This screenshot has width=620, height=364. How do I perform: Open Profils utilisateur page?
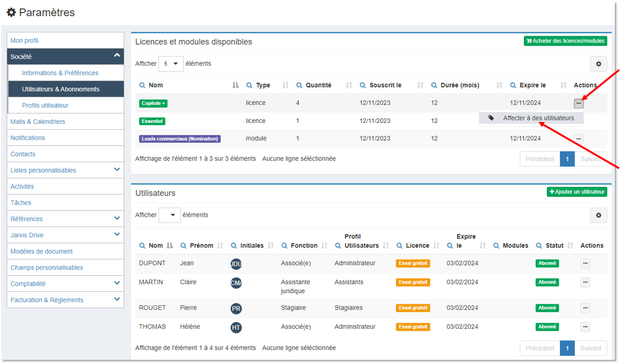(x=66, y=106)
